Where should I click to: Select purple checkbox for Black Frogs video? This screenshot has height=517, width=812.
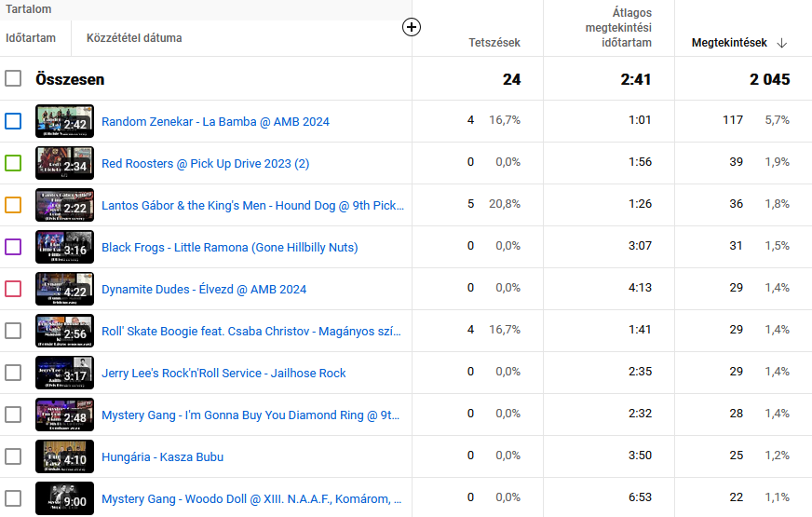pyautogui.click(x=13, y=247)
